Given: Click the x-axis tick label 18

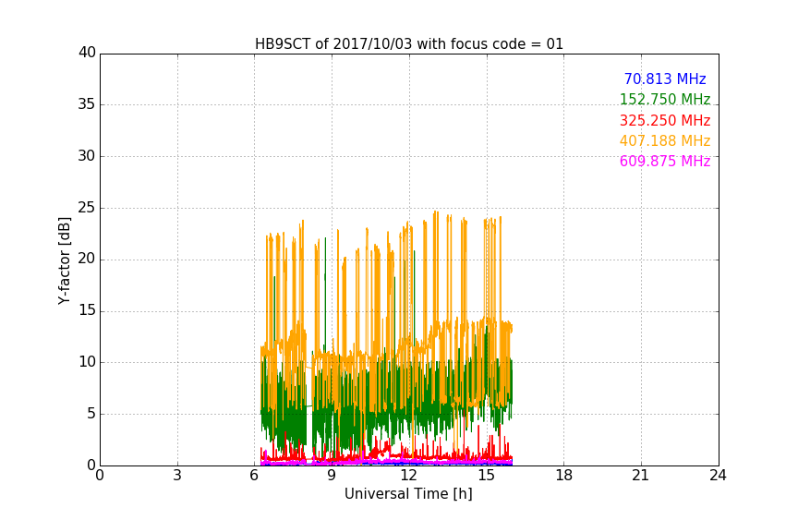Looking at the screenshot, I should point(564,476).
